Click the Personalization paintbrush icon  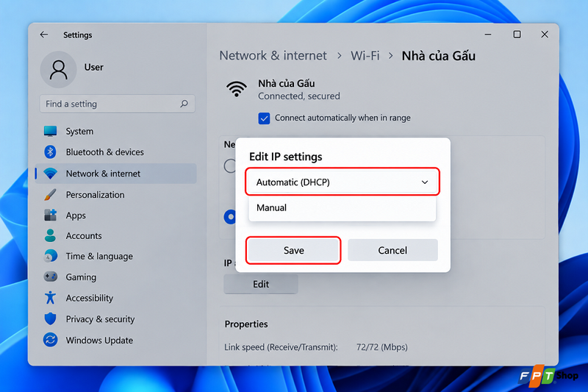[x=50, y=195]
